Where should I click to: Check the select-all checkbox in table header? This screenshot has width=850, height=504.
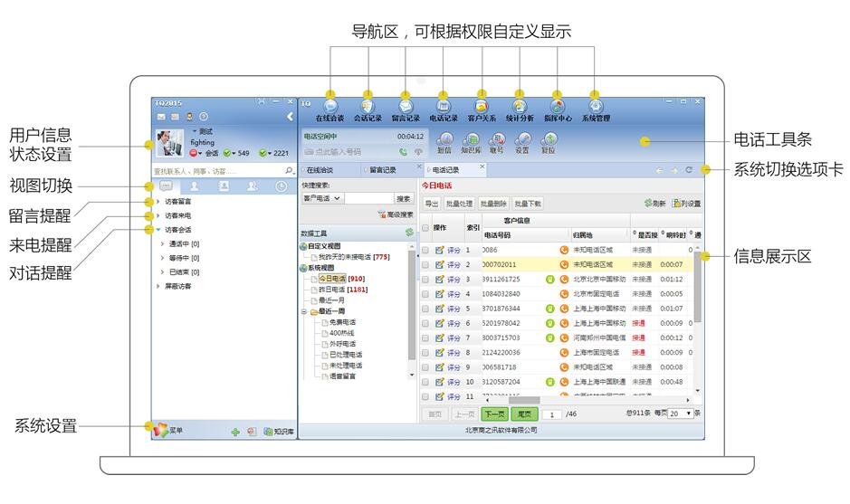(x=426, y=227)
